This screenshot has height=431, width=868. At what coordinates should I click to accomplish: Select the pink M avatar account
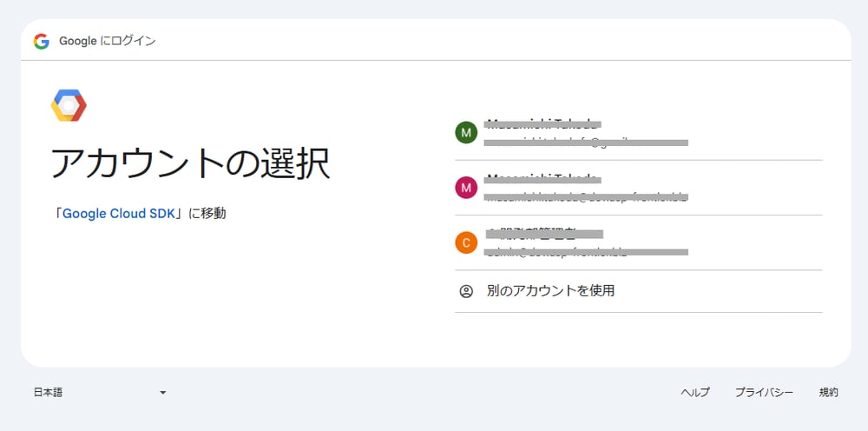(x=638, y=188)
